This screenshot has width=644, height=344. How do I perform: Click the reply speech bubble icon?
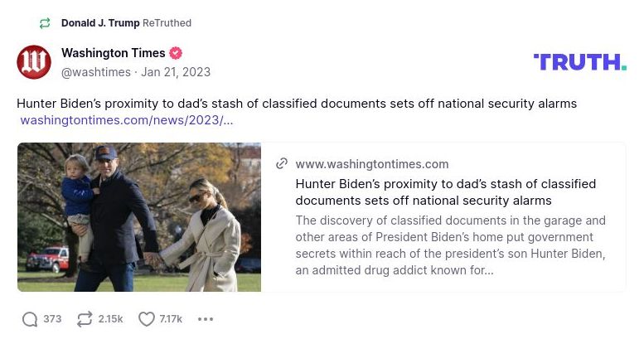coord(30,319)
